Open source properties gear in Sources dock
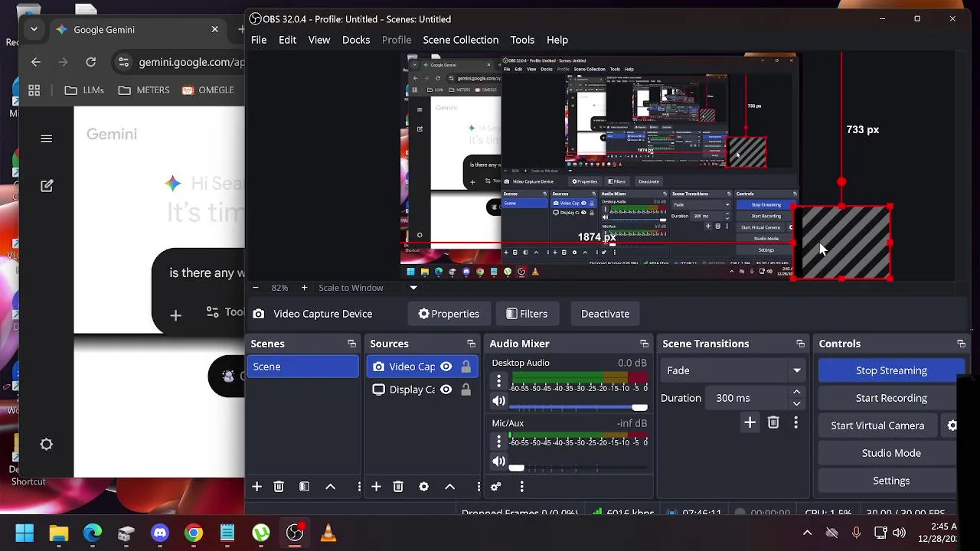 (423, 487)
